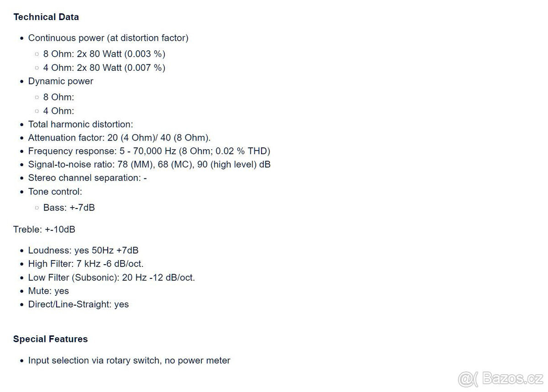548x392 pixels.
Task: Click the Stereo channel separation line
Action: [x=87, y=178]
